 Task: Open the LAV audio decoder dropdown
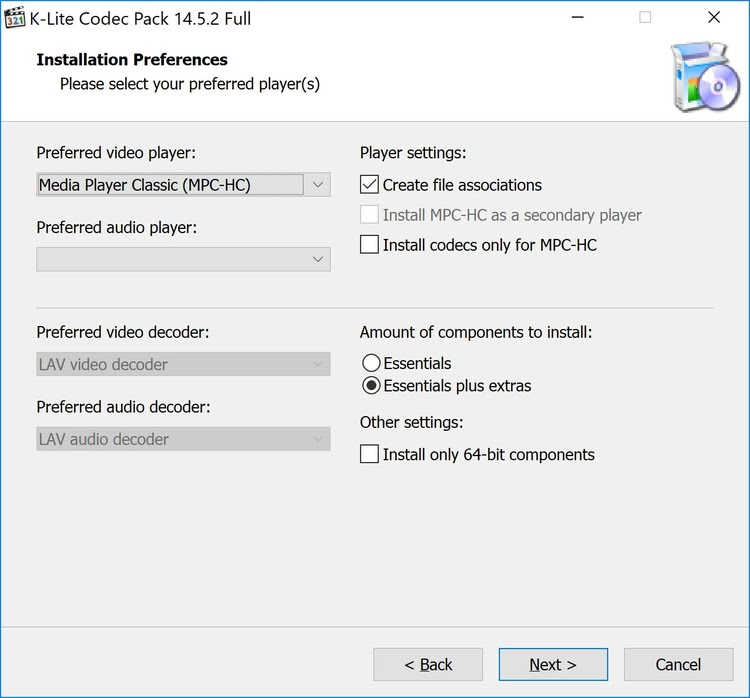[183, 439]
